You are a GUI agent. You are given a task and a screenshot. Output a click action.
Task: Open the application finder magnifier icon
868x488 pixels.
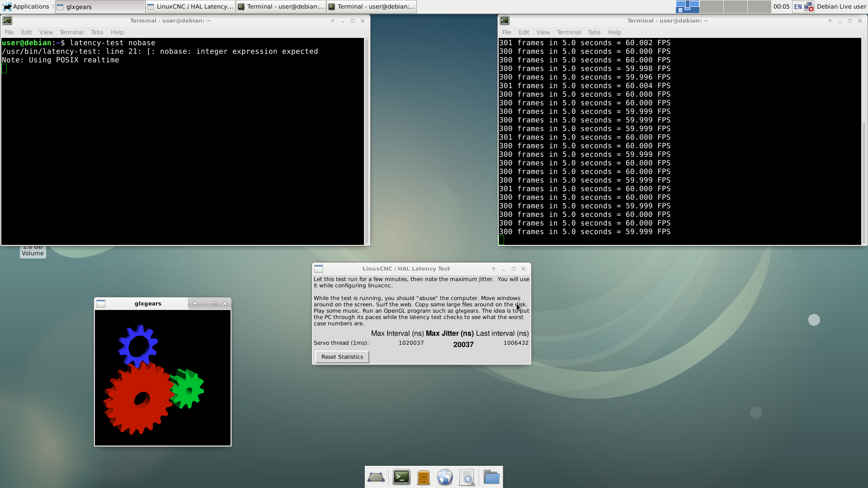tap(467, 477)
